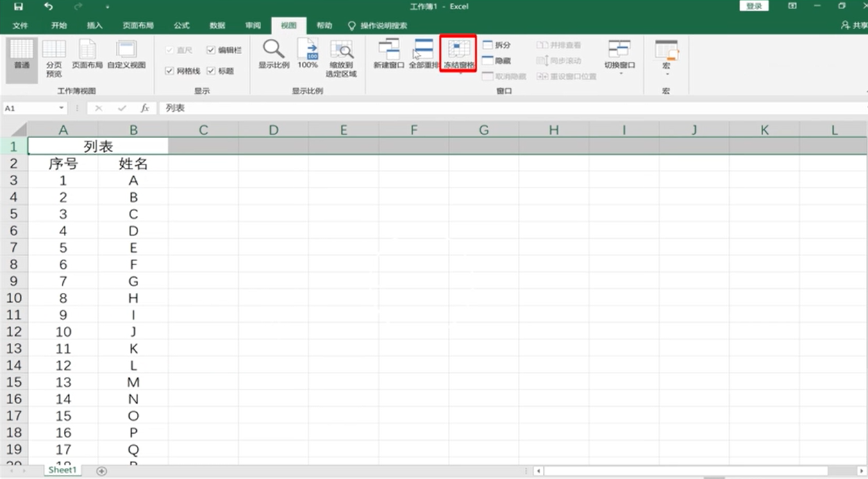Expand the Name Box dropdown arrow
This screenshot has width=868, height=479.
[x=61, y=108]
